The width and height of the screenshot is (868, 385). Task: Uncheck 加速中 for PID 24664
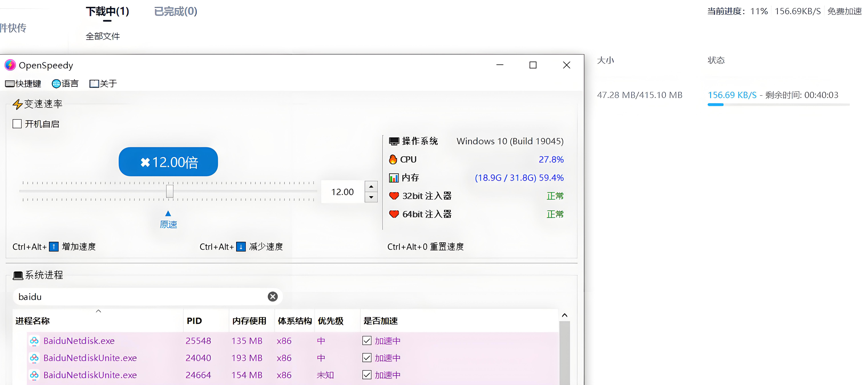coord(367,375)
